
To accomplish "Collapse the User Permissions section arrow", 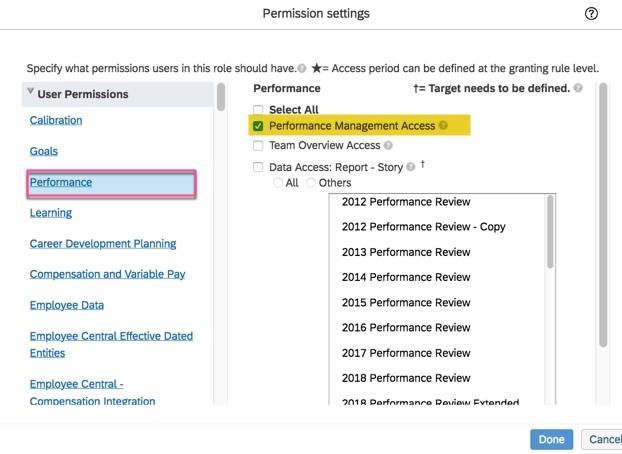I will [31, 93].
